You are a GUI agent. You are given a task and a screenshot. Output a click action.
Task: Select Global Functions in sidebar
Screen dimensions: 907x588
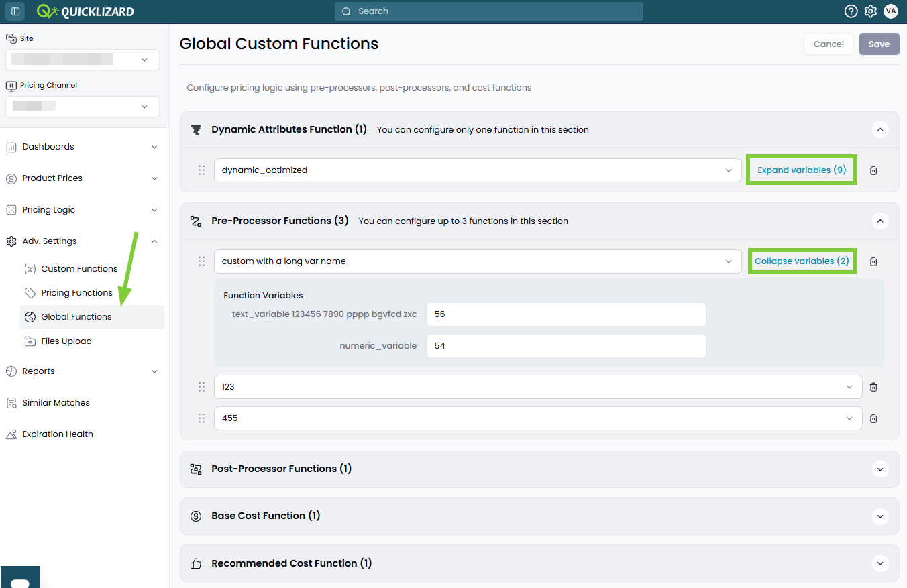click(92, 317)
